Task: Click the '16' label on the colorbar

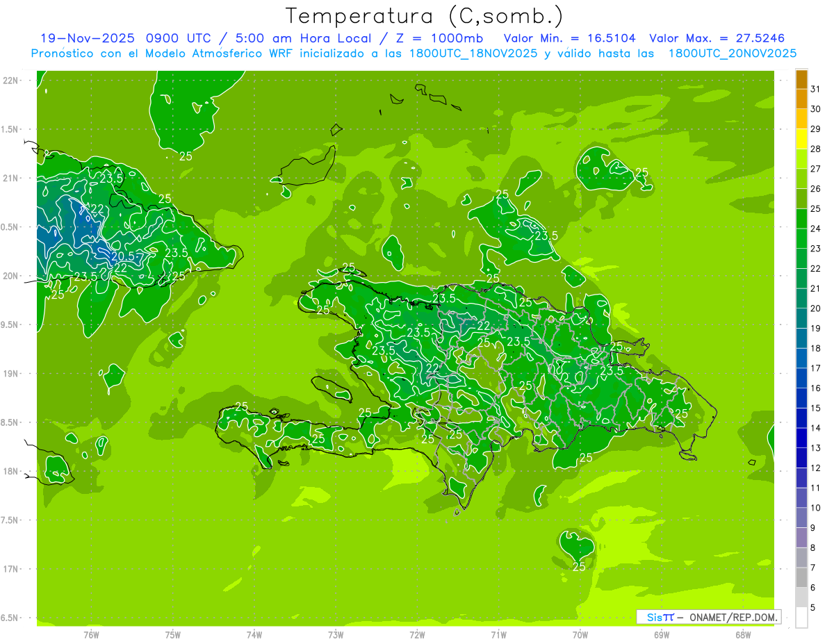Action: click(x=816, y=388)
